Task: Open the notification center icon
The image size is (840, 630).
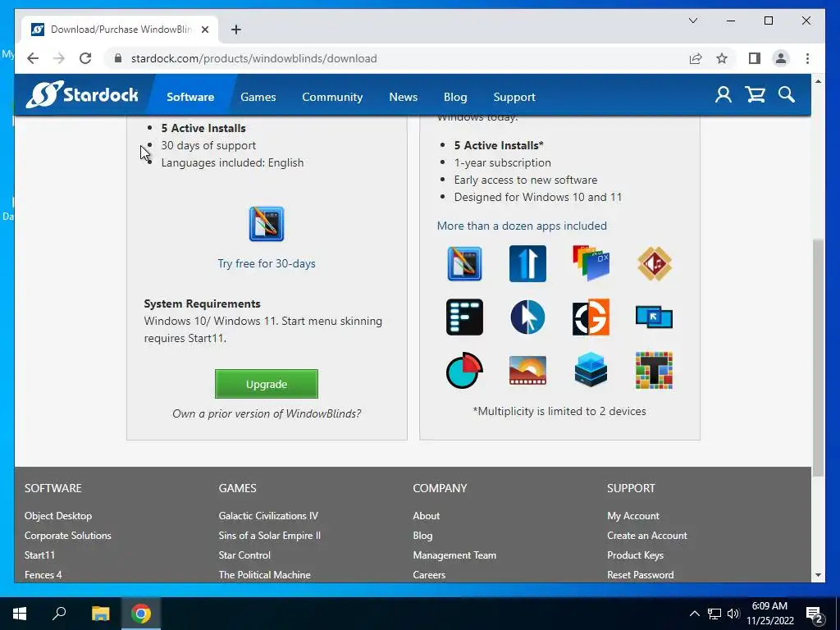Action: 815,614
